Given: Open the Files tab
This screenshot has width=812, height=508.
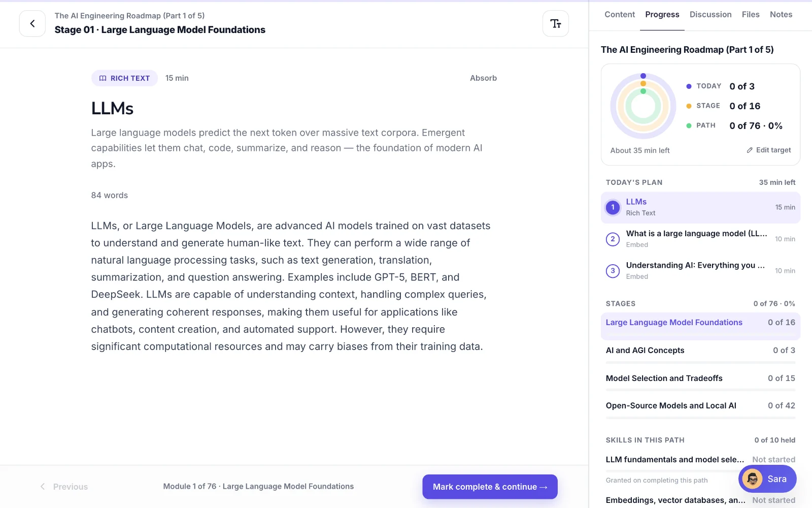Looking at the screenshot, I should click(x=751, y=15).
